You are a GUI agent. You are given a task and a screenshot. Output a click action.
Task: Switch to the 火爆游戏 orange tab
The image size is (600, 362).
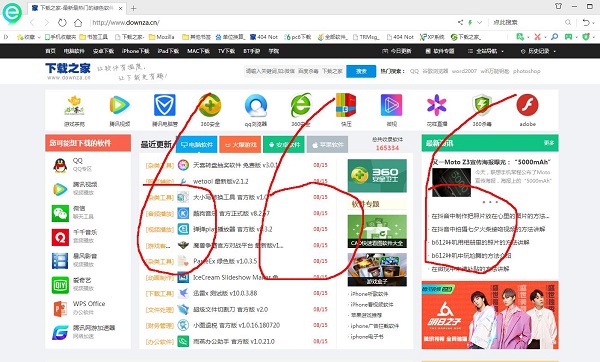240,145
